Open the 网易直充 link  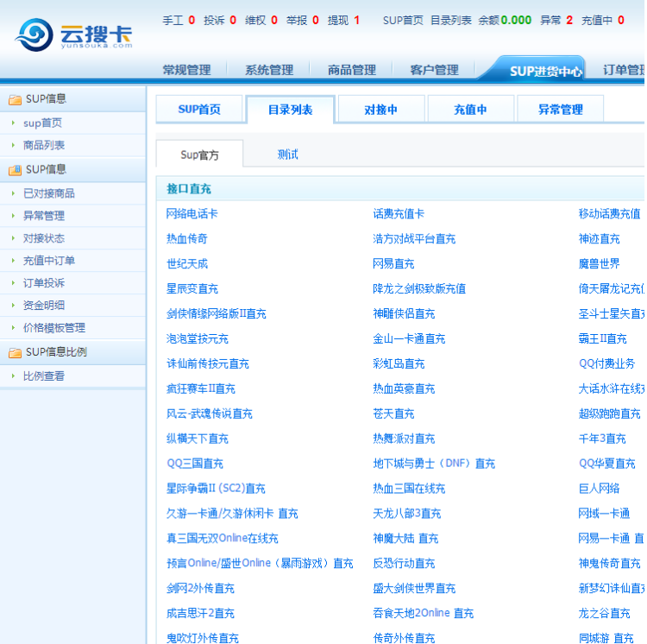point(393,264)
